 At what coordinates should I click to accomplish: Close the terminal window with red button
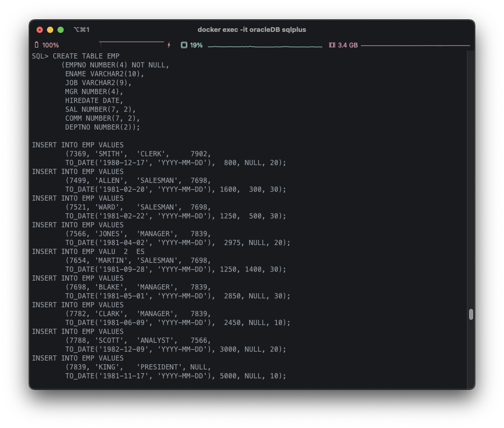[x=40, y=30]
